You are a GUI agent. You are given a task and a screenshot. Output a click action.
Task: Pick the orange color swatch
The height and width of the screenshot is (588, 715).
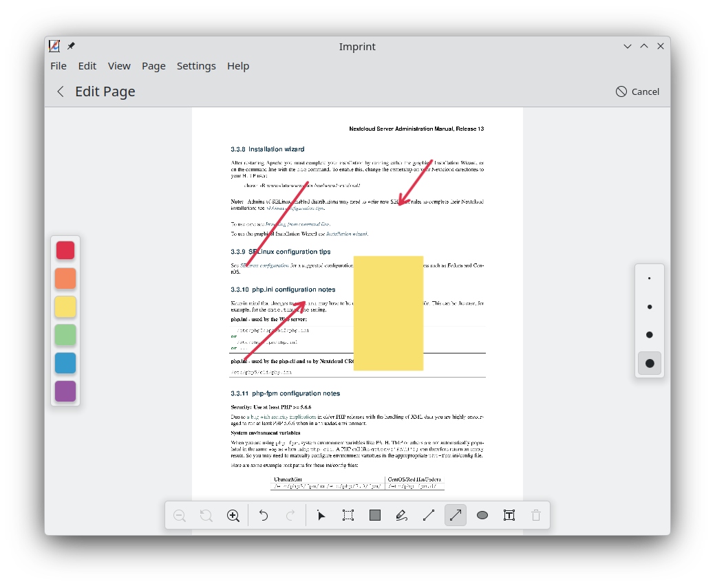[x=65, y=279]
